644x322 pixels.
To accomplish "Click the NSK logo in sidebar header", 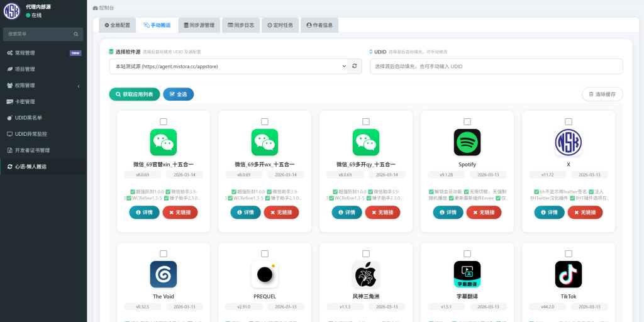I will coord(12,11).
